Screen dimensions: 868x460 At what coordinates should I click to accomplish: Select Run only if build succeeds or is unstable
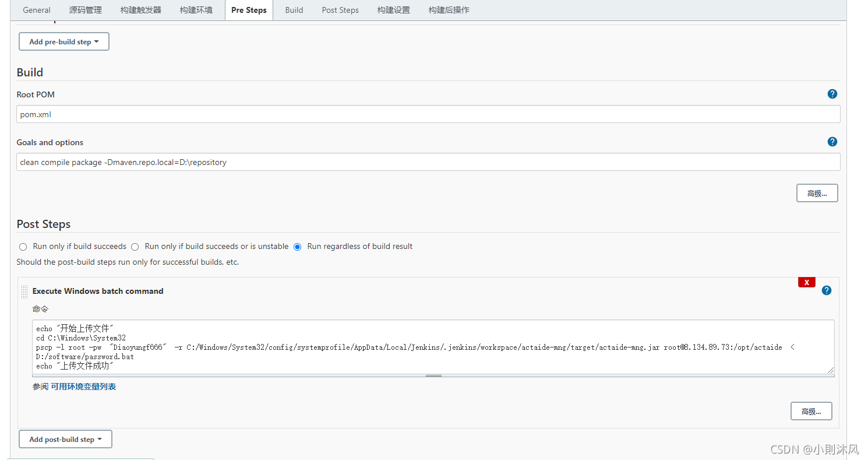135,247
